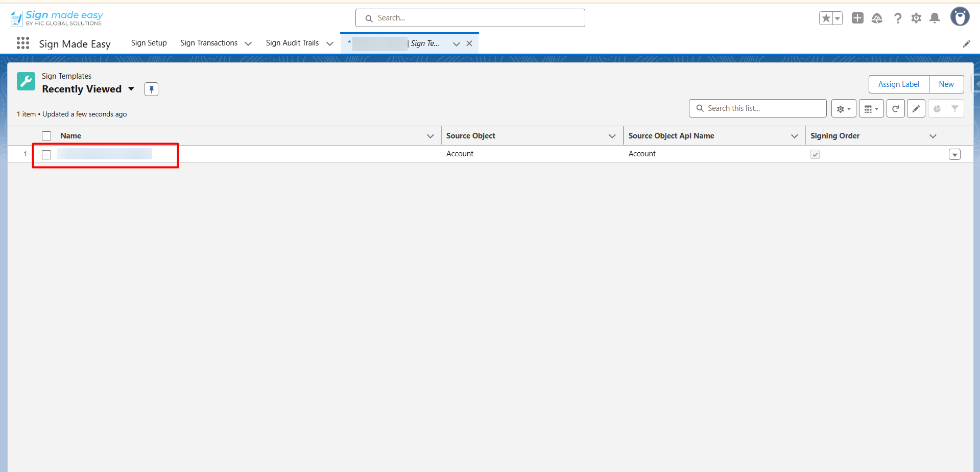This screenshot has height=472, width=980.
Task: Open the Setup gear icon
Action: [x=916, y=18]
